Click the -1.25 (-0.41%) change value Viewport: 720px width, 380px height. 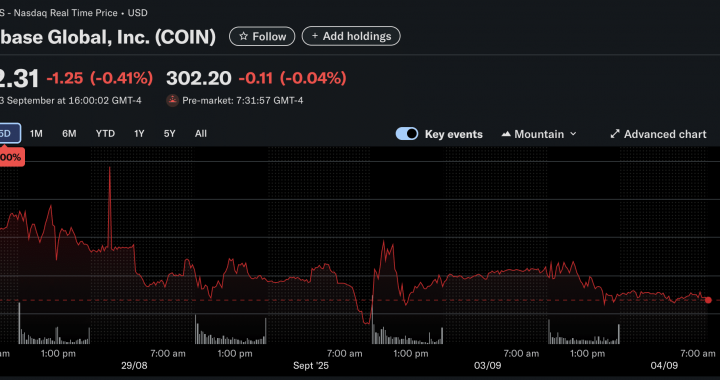pyautogui.click(x=100, y=78)
